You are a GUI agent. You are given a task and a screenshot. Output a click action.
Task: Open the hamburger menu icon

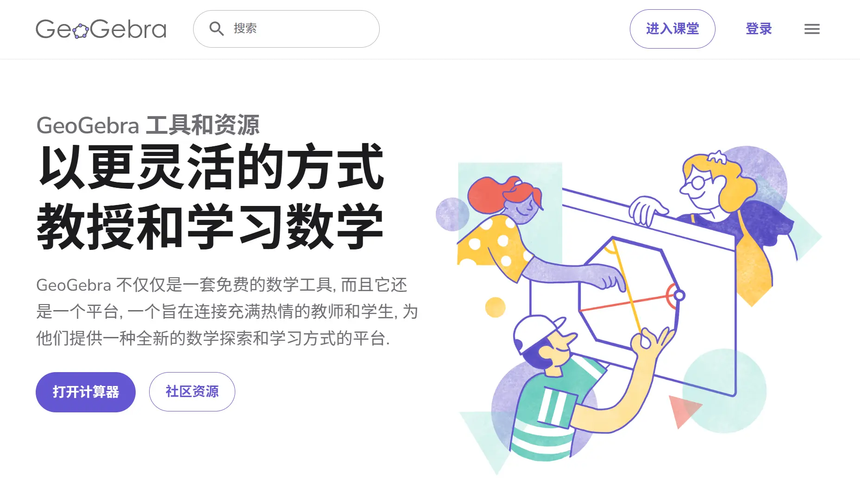(x=812, y=29)
